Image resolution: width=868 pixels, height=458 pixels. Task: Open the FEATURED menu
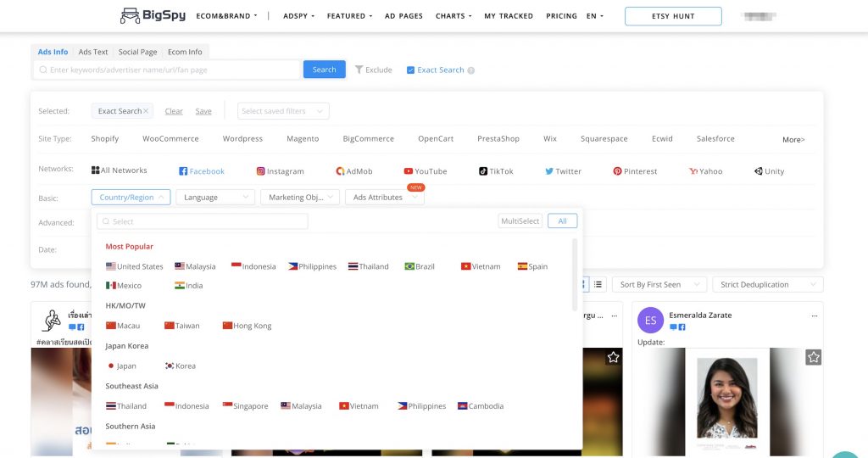[x=349, y=16]
